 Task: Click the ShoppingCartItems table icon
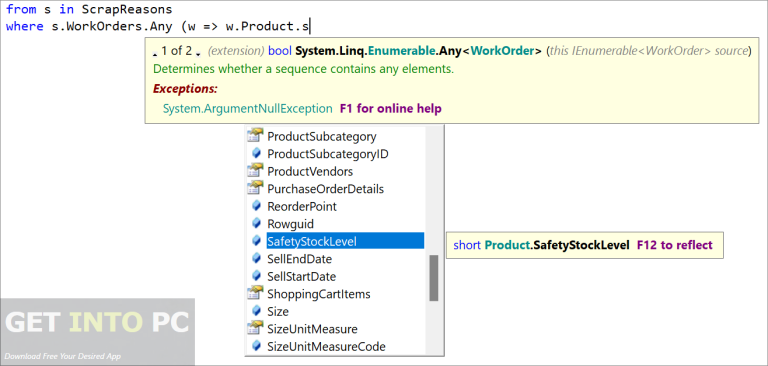click(255, 293)
